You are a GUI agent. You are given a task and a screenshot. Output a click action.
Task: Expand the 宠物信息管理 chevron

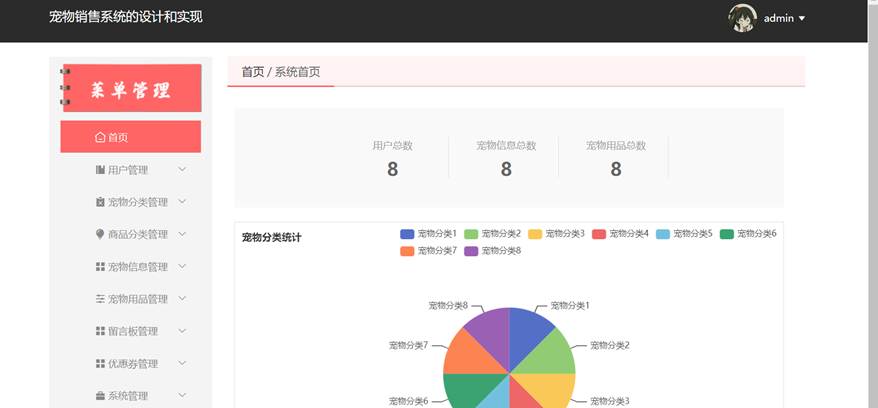point(182,266)
